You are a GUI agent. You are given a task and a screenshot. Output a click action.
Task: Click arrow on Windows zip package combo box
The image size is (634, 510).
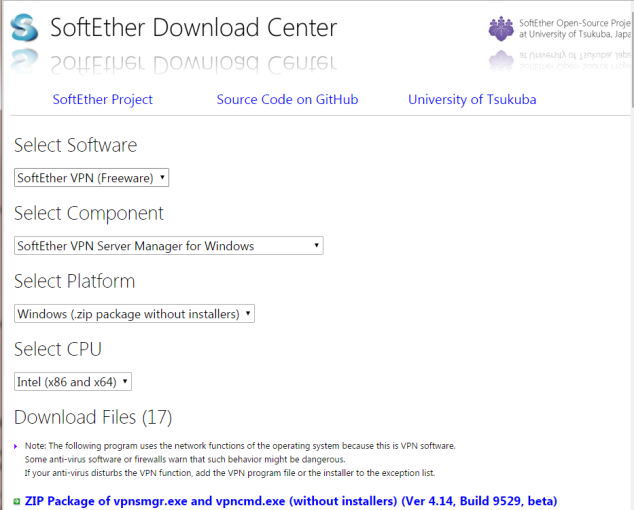(248, 313)
